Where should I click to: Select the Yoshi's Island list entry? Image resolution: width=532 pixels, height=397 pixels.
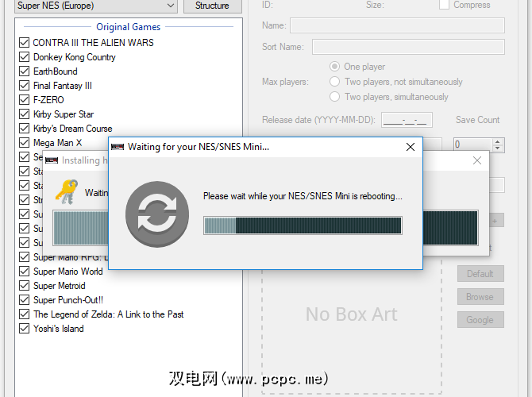58,329
